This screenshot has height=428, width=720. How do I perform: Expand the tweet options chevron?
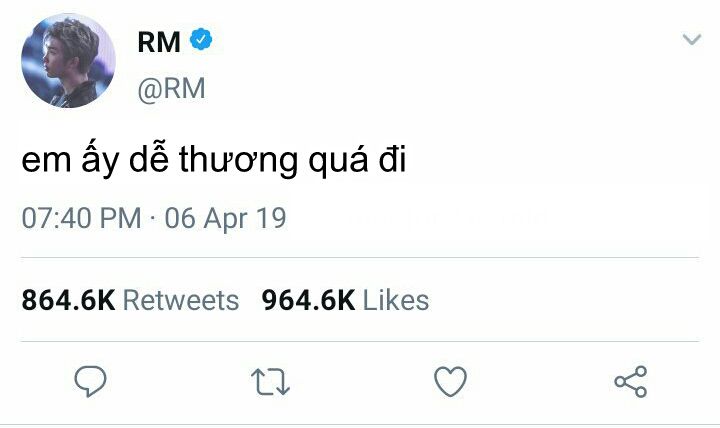pos(692,39)
